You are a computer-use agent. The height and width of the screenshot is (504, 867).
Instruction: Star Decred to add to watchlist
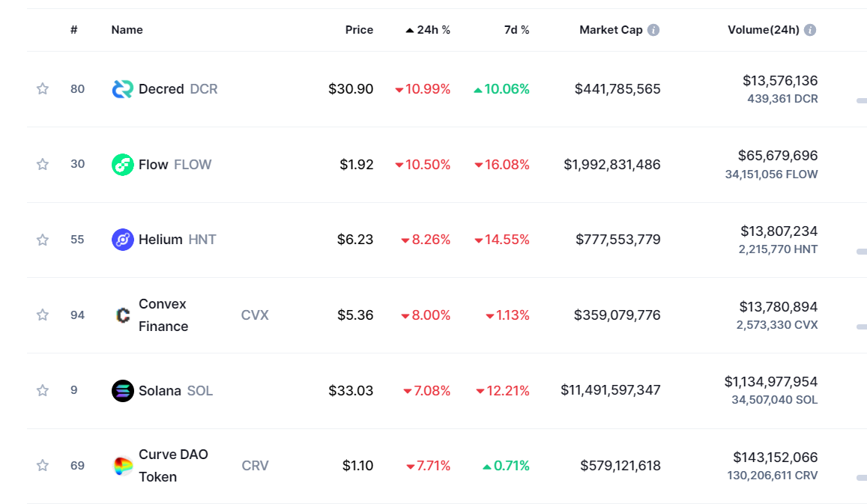coord(43,89)
